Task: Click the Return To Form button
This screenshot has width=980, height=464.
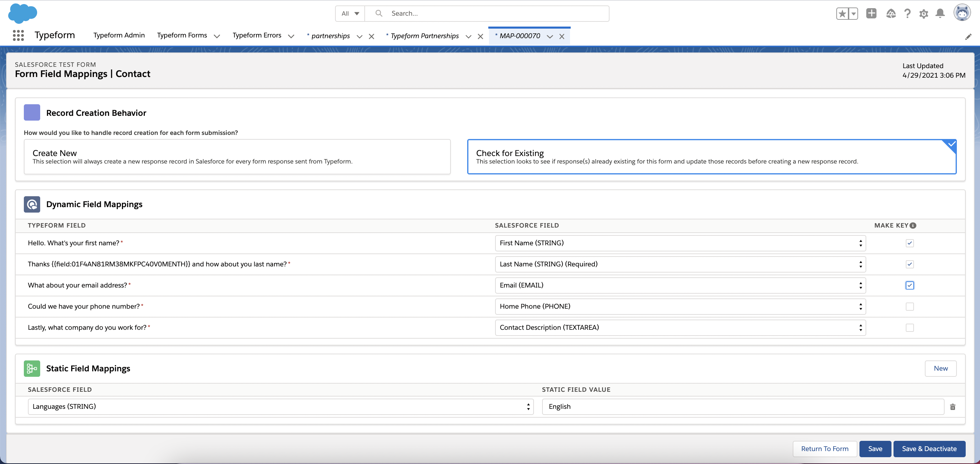Action: click(x=825, y=449)
